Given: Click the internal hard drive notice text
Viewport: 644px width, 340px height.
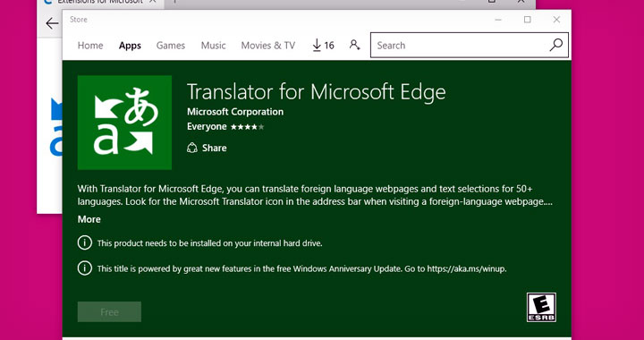Looking at the screenshot, I should point(210,243).
